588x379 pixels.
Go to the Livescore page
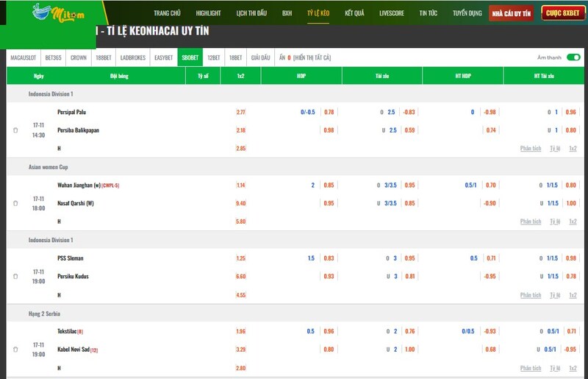[392, 13]
